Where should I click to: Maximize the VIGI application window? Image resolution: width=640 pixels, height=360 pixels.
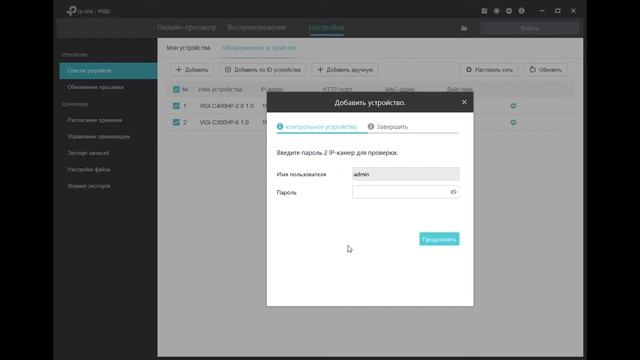click(x=558, y=11)
